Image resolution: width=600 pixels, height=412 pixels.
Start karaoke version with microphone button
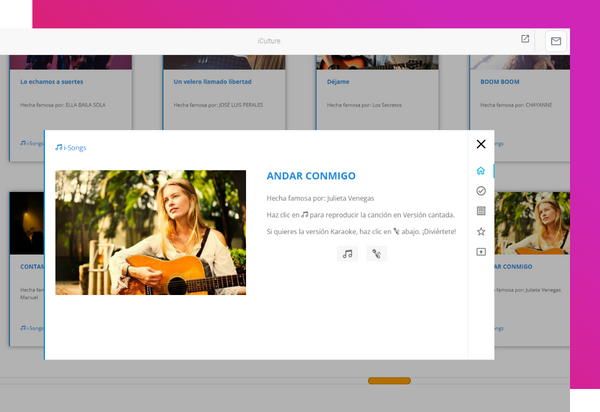coord(377,254)
